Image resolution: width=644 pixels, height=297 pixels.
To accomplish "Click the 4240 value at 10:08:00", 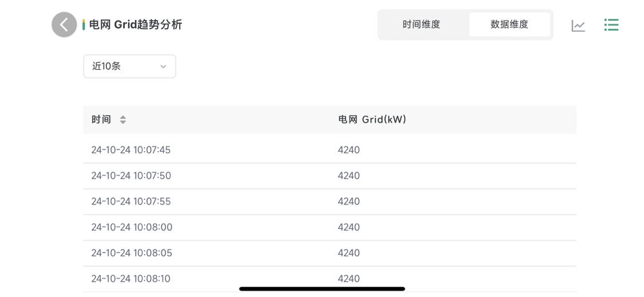I will click(349, 227).
